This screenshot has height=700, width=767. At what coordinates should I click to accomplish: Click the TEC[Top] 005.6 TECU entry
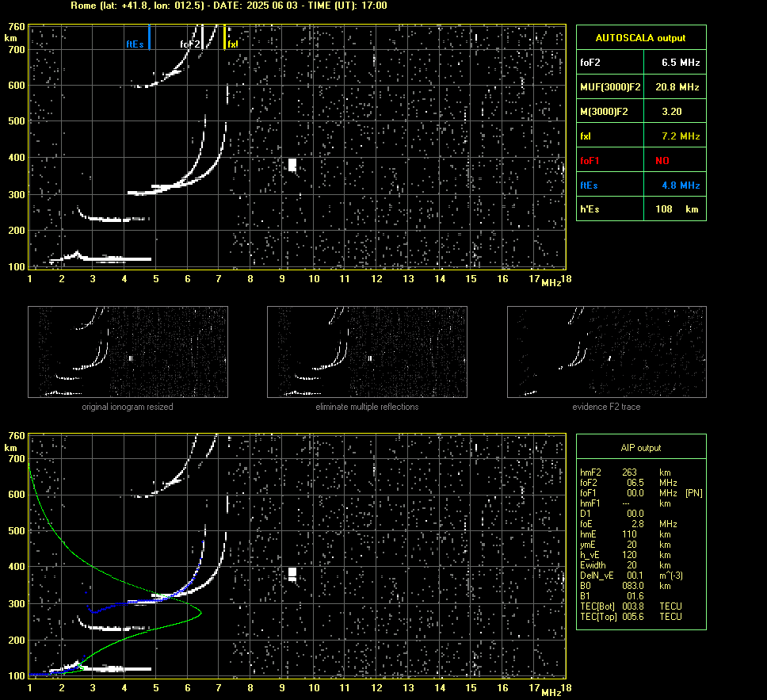[631, 616]
